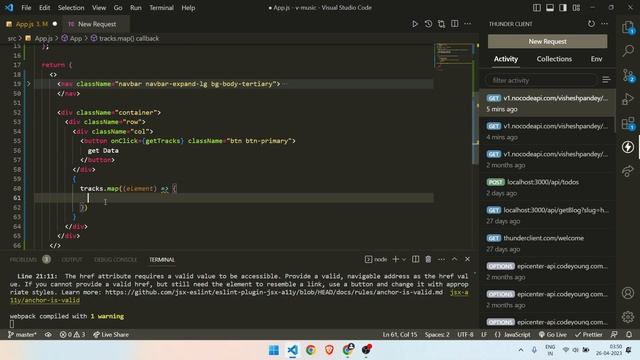The height and width of the screenshot is (360, 640).
Task: Click the New Request button
Action: click(x=547, y=41)
